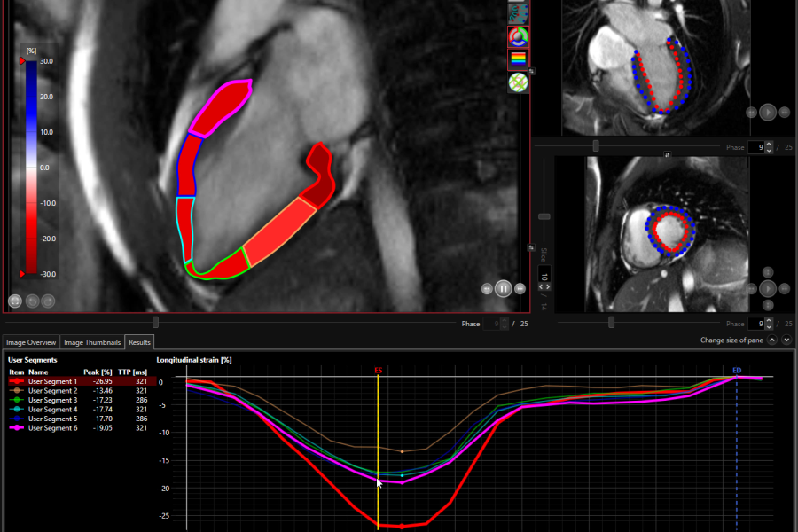Toggle the green crossed-circle overlay icon
This screenshot has height=532, width=798.
click(517, 82)
